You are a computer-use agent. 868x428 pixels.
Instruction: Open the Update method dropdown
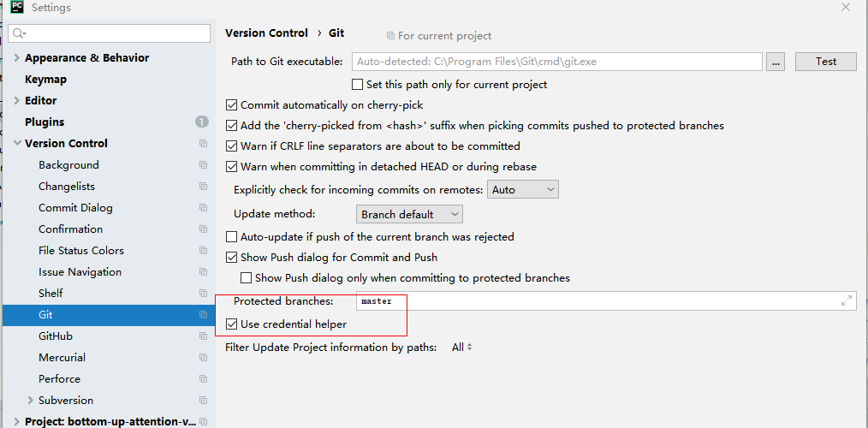pos(409,214)
